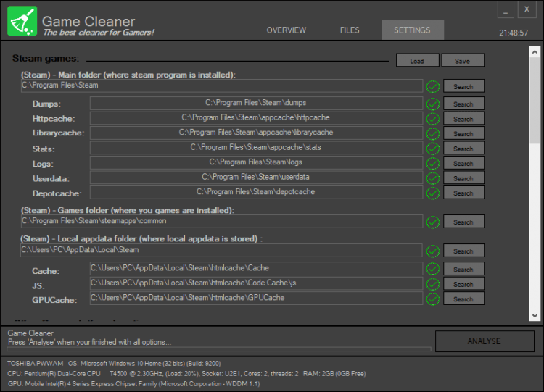The height and width of the screenshot is (392, 544).
Task: Click Search button for Librarycache folder
Action: 463,133
